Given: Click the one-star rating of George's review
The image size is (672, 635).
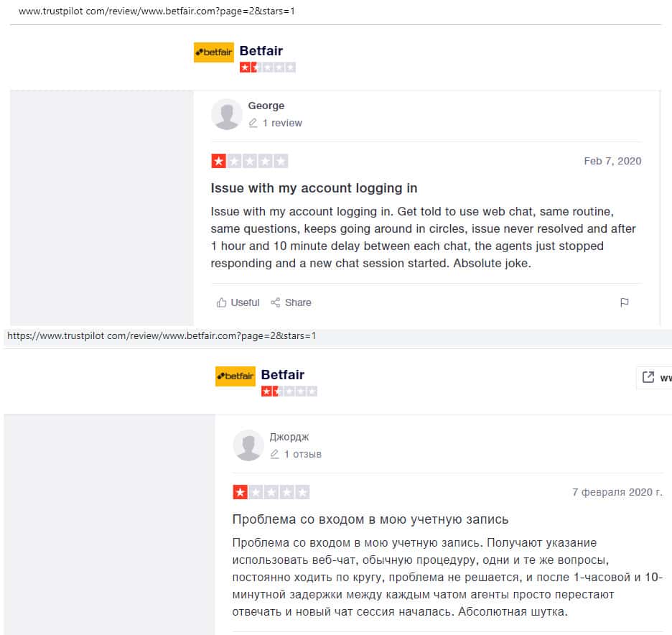Looking at the screenshot, I should pos(249,161).
